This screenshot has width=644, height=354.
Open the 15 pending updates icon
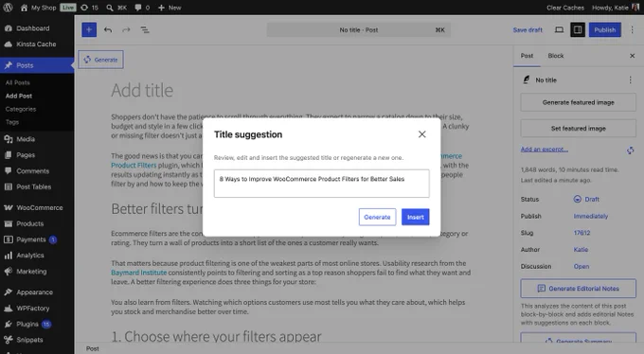click(89, 8)
